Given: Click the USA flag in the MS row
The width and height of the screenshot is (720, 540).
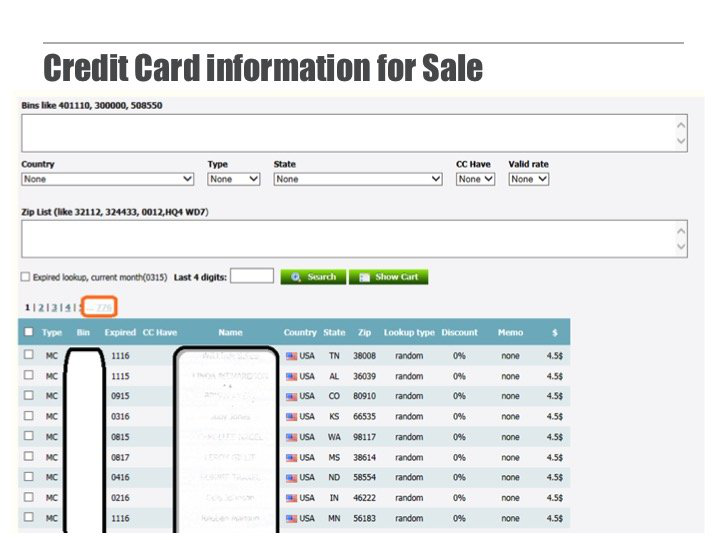Looking at the screenshot, I should click(x=292, y=458).
